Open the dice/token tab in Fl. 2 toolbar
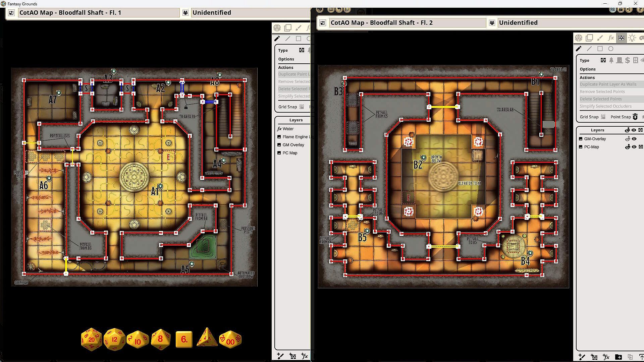Viewport: 644px width, 362px height. pos(579,38)
